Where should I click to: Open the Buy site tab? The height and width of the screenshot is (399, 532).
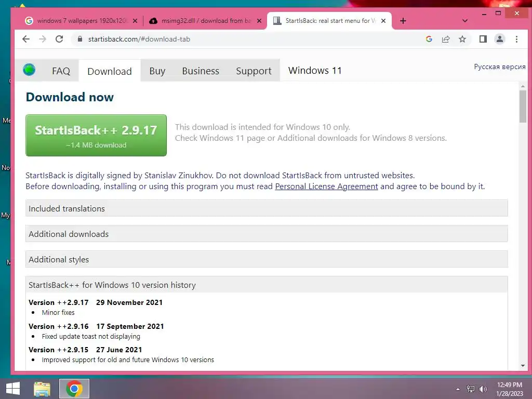click(157, 71)
